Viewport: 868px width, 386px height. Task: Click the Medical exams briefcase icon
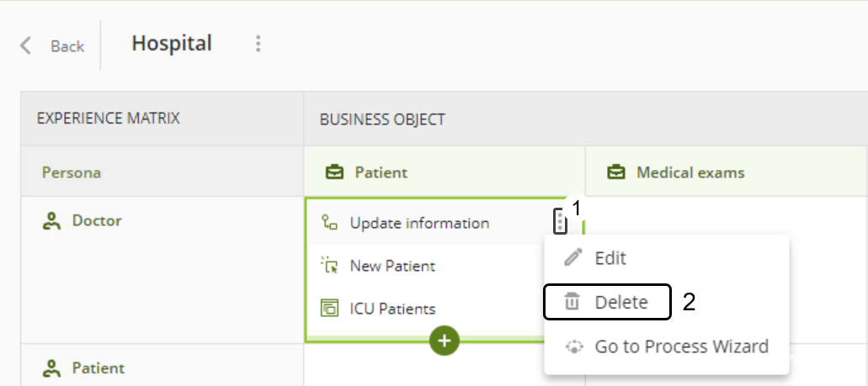(x=616, y=172)
